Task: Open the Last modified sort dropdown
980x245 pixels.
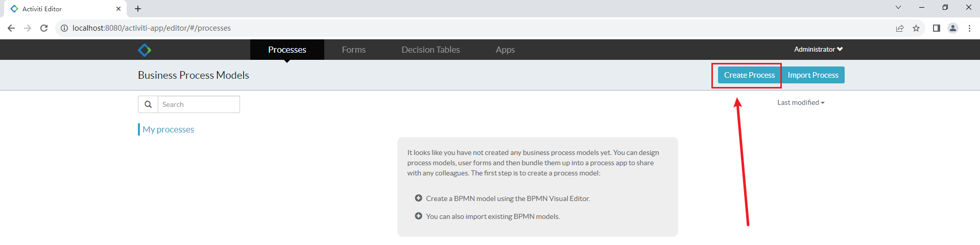Action: point(801,102)
